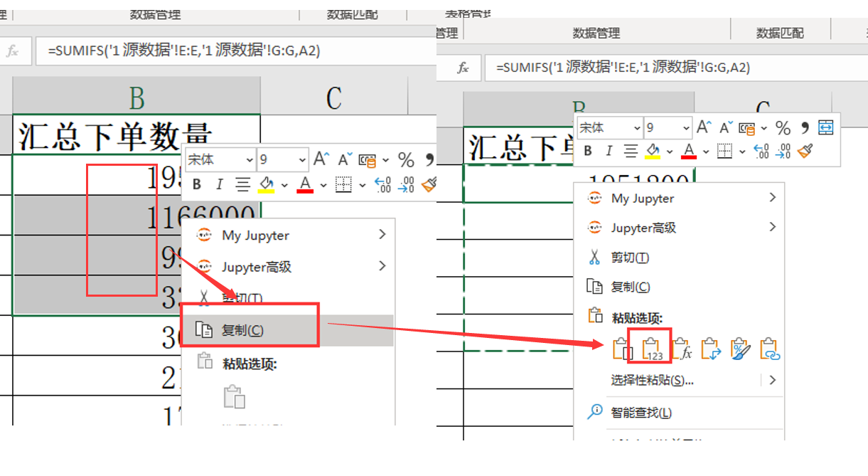Viewport: 868px width, 476px height.
Task: Click accounting number format icon, right toolbar
Action: coord(746,128)
